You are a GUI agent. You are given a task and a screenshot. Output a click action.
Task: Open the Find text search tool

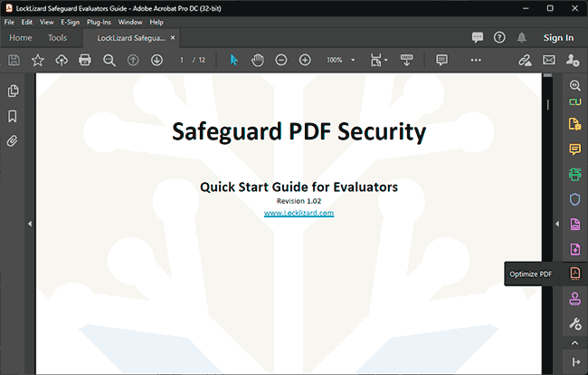109,60
